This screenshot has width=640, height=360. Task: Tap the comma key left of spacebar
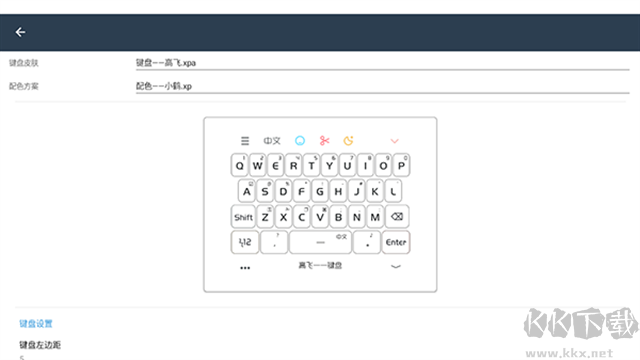click(x=274, y=242)
